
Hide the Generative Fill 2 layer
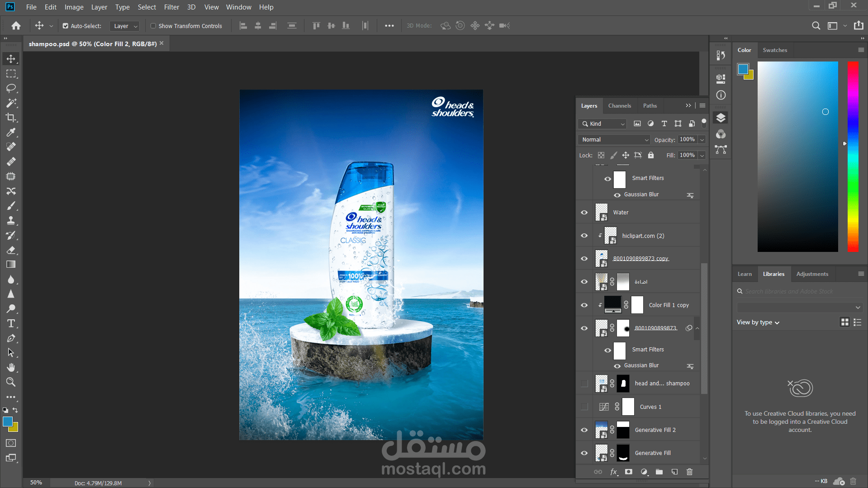pos(584,430)
